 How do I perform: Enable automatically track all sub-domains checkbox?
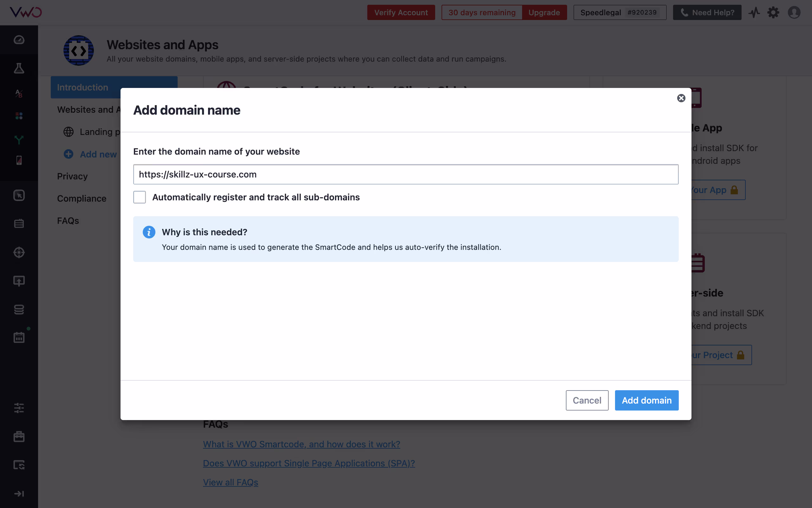tap(140, 197)
